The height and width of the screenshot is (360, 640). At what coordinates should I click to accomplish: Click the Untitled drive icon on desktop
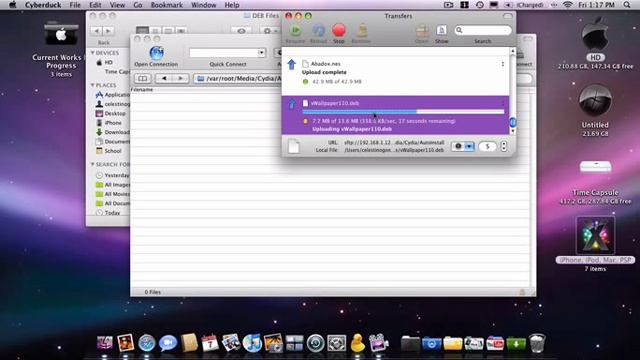(x=595, y=100)
